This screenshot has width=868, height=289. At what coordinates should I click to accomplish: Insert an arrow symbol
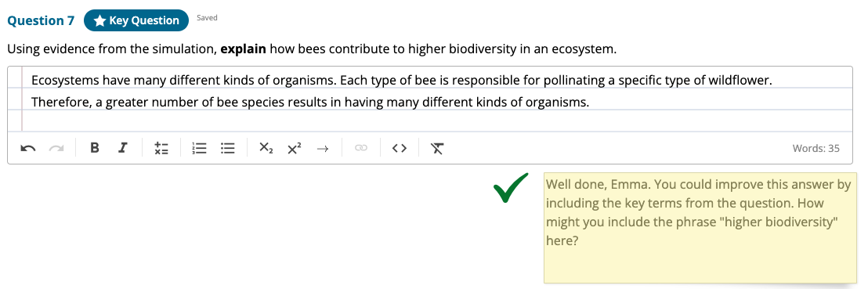pos(323,148)
